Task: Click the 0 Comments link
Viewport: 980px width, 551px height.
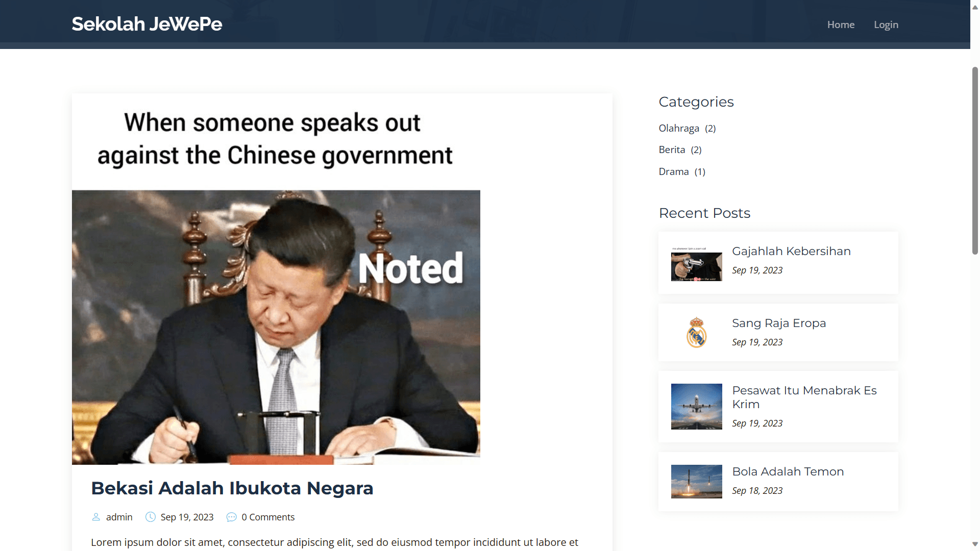Action: (x=268, y=517)
